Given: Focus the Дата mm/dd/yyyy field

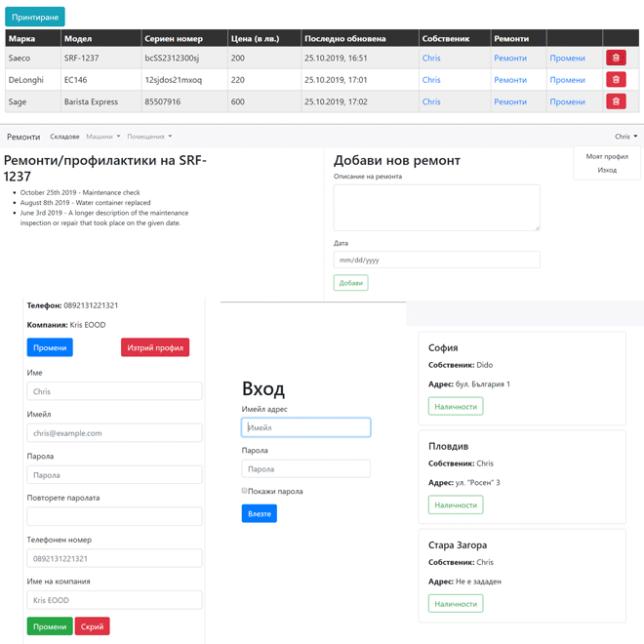Looking at the screenshot, I should point(436,260).
